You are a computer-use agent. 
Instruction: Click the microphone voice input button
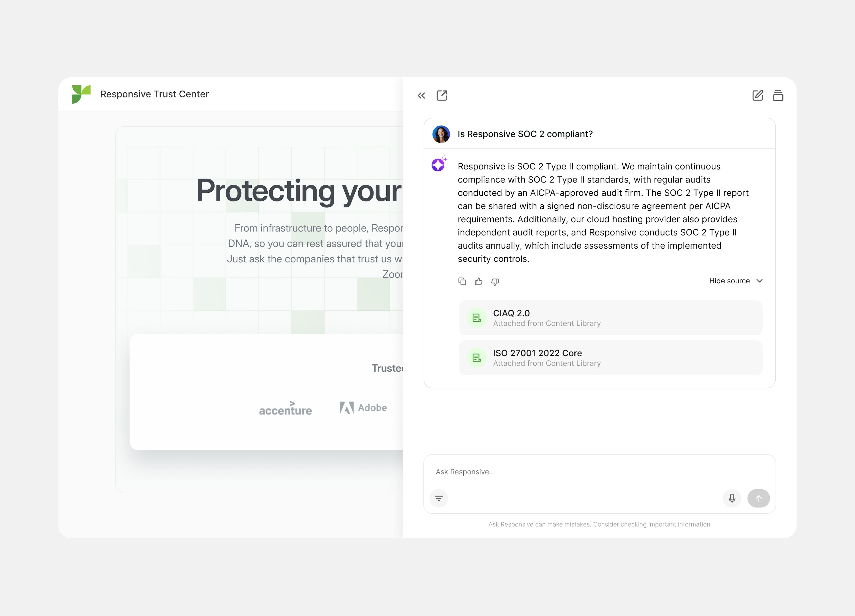732,498
